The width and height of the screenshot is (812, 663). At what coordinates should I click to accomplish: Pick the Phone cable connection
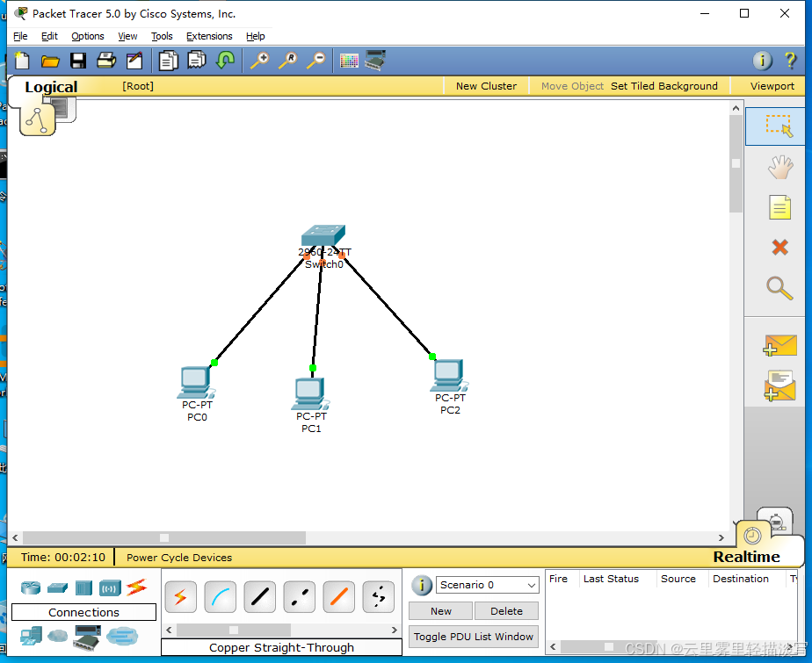(x=379, y=597)
